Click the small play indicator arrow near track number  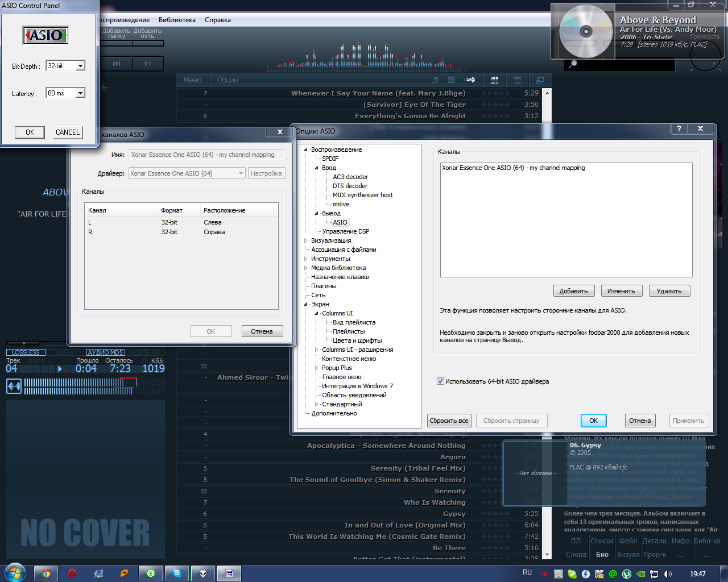click(60, 368)
